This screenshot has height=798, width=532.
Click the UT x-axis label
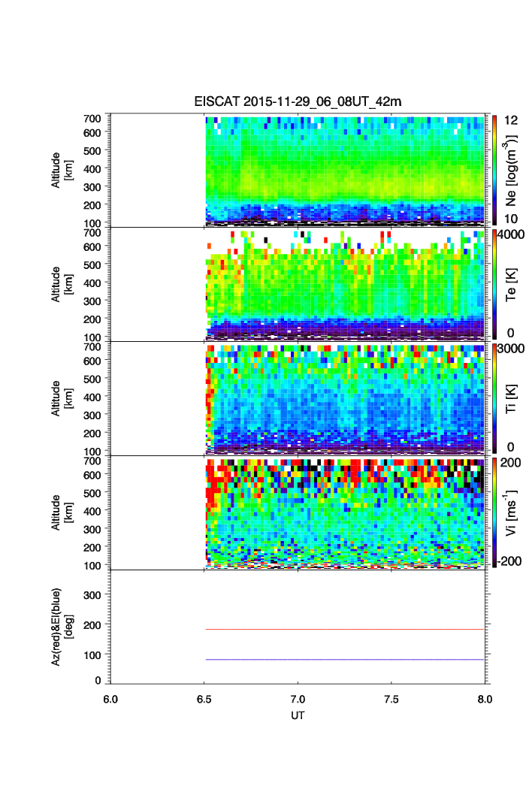[x=298, y=715]
